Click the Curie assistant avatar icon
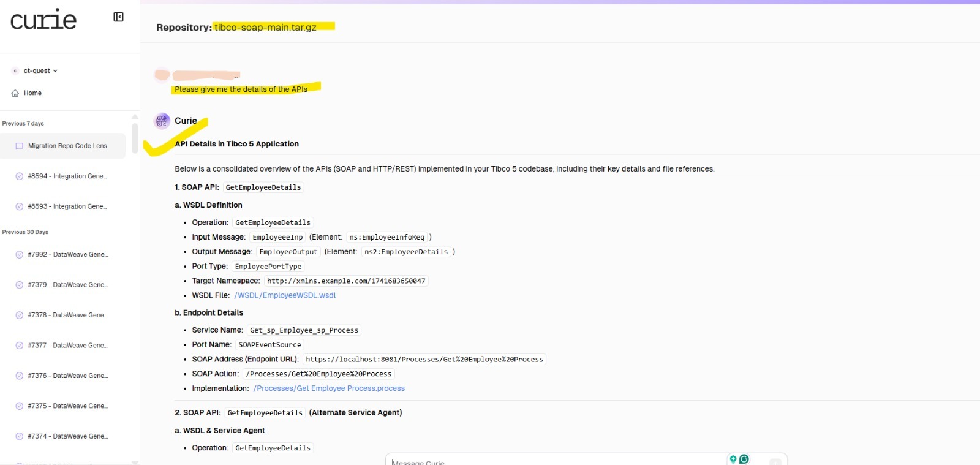This screenshot has height=465, width=980. (x=162, y=121)
